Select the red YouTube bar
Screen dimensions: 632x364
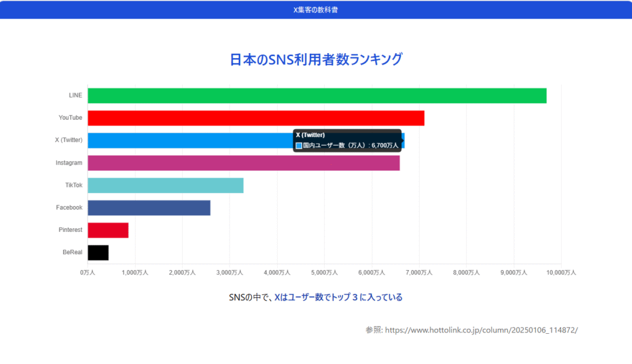256,118
